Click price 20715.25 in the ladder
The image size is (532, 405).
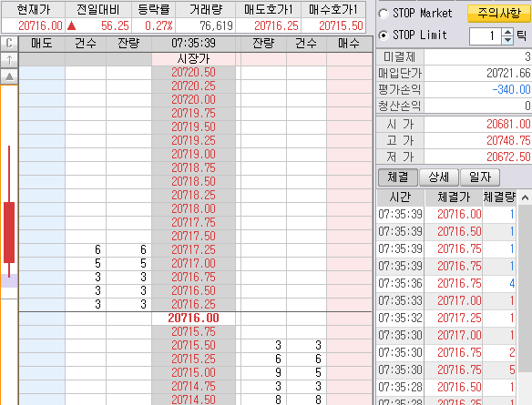[193, 359]
